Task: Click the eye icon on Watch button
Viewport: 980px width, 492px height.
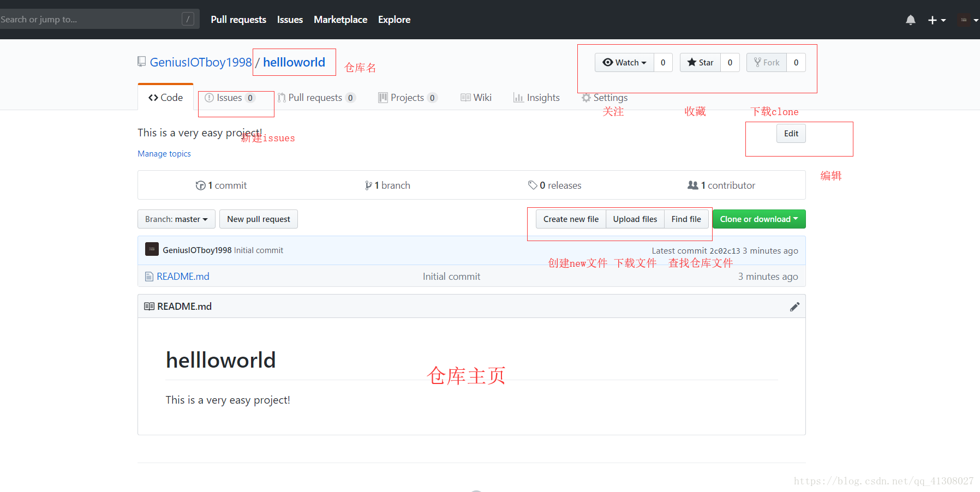Action: pyautogui.click(x=607, y=63)
